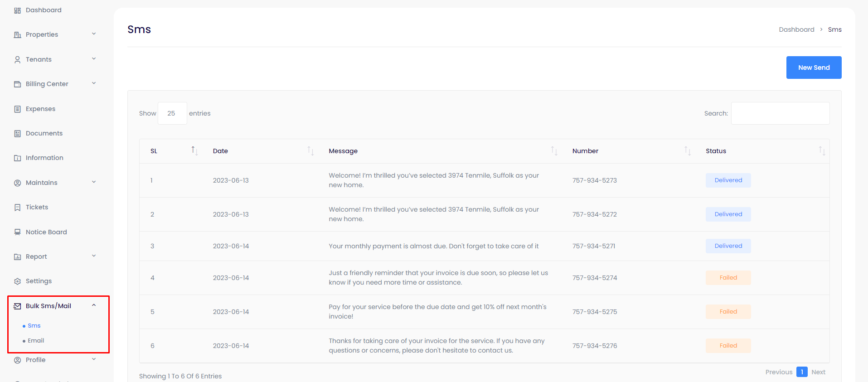Click into the Search input field
The height and width of the screenshot is (382, 868).
[x=780, y=113]
